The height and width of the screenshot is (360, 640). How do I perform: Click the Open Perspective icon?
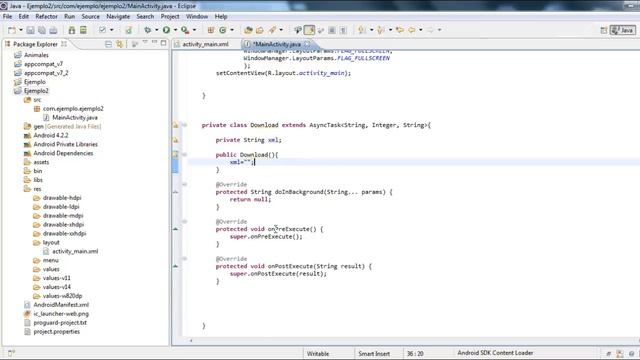(x=604, y=30)
